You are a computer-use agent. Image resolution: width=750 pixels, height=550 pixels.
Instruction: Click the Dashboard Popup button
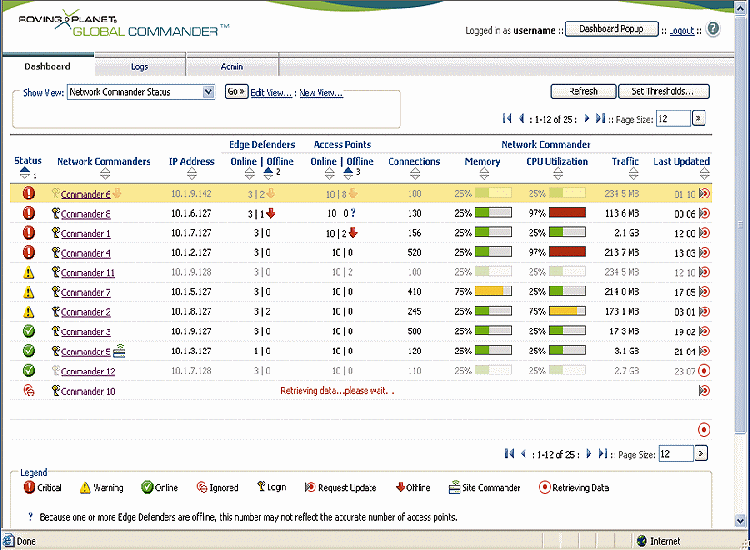click(611, 29)
